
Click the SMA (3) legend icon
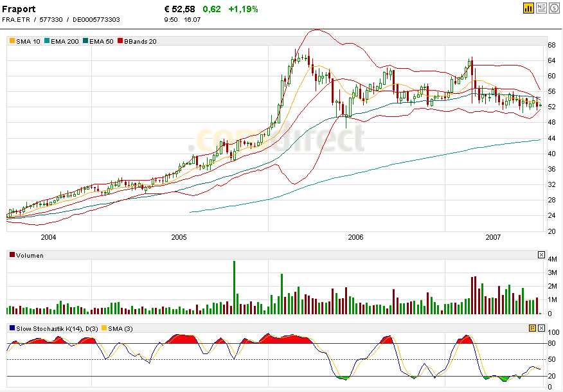click(x=103, y=328)
